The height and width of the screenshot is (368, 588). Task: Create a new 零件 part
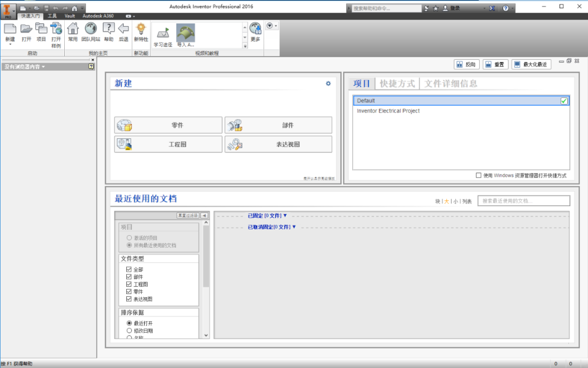pos(168,125)
